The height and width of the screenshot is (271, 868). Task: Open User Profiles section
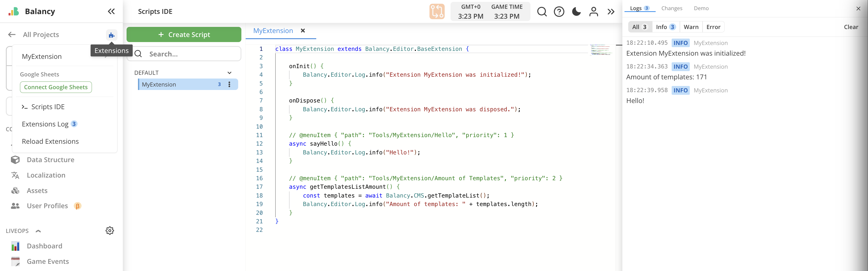[x=47, y=206]
